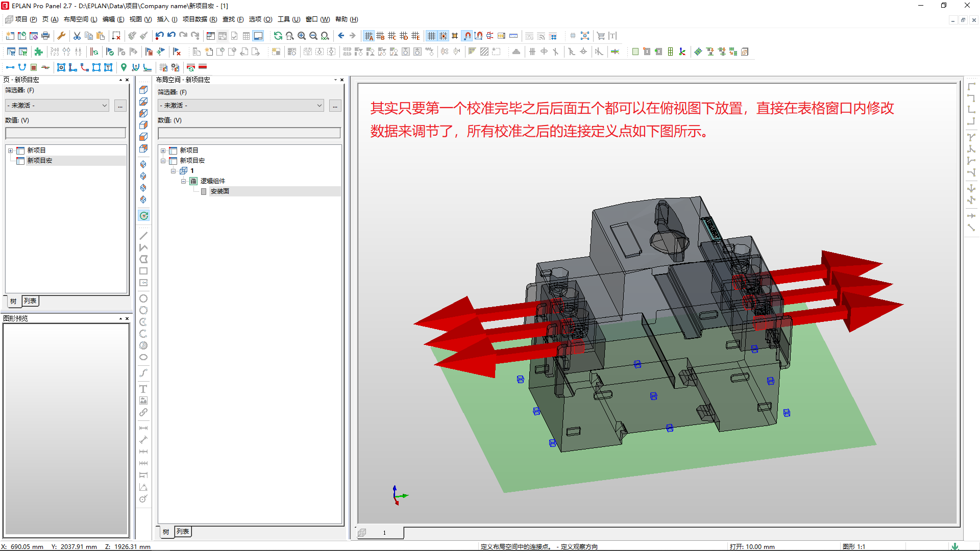Select the scissors cut tool
This screenshot has height=551, width=980.
tap(76, 36)
